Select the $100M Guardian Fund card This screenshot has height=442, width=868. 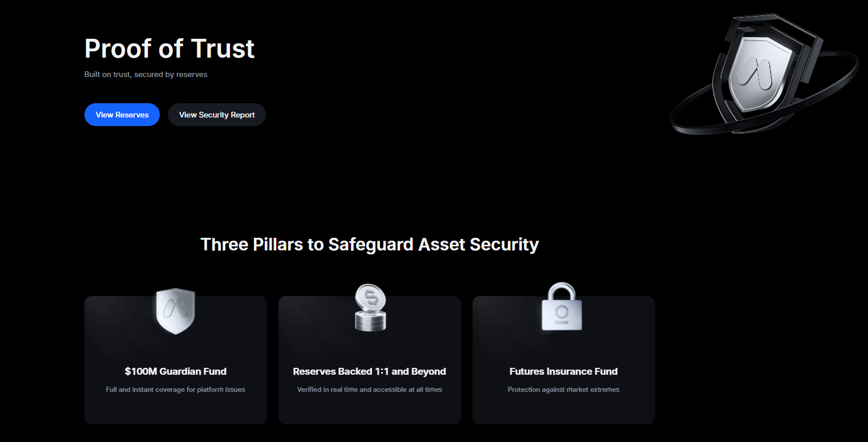pyautogui.click(x=175, y=359)
